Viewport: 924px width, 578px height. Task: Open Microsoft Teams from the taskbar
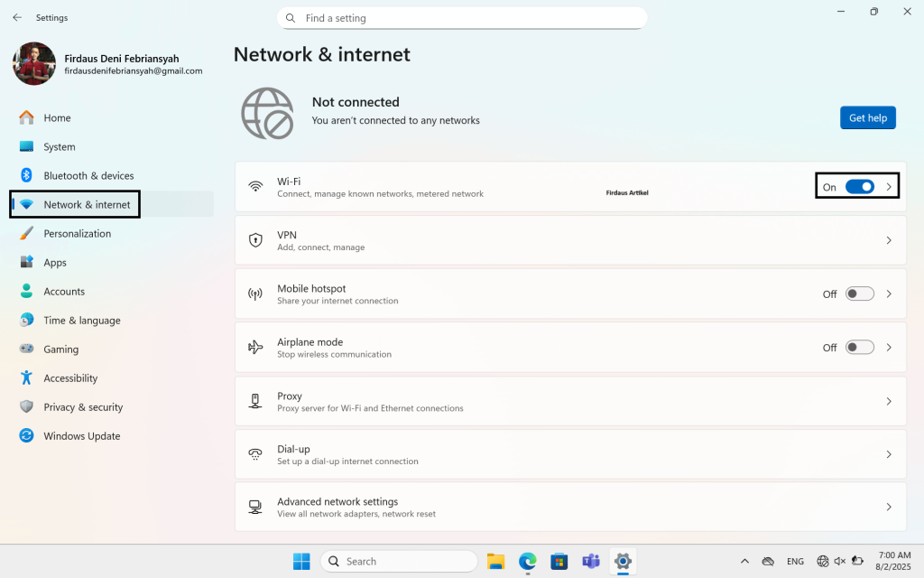click(x=591, y=561)
